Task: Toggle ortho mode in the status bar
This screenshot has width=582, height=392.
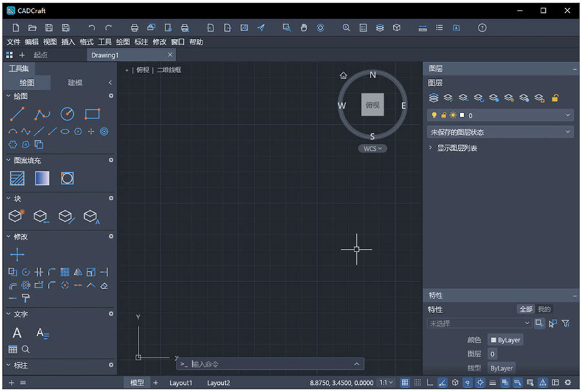Action: pyautogui.click(x=430, y=382)
